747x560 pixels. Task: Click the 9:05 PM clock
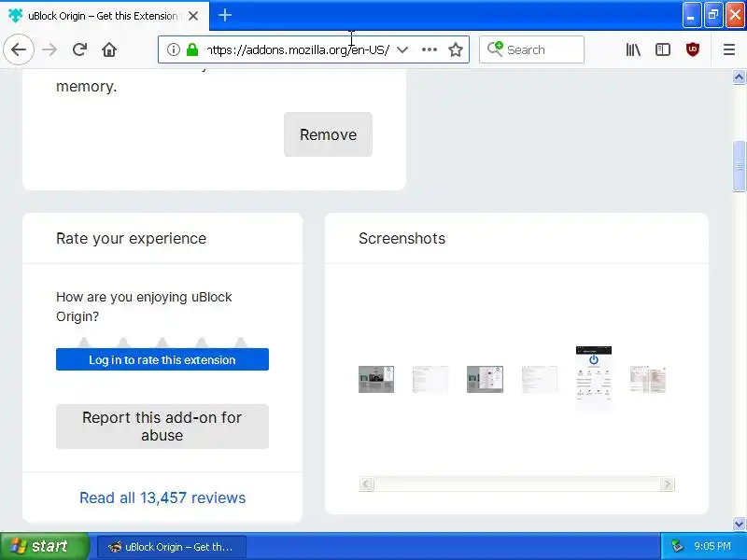click(712, 546)
